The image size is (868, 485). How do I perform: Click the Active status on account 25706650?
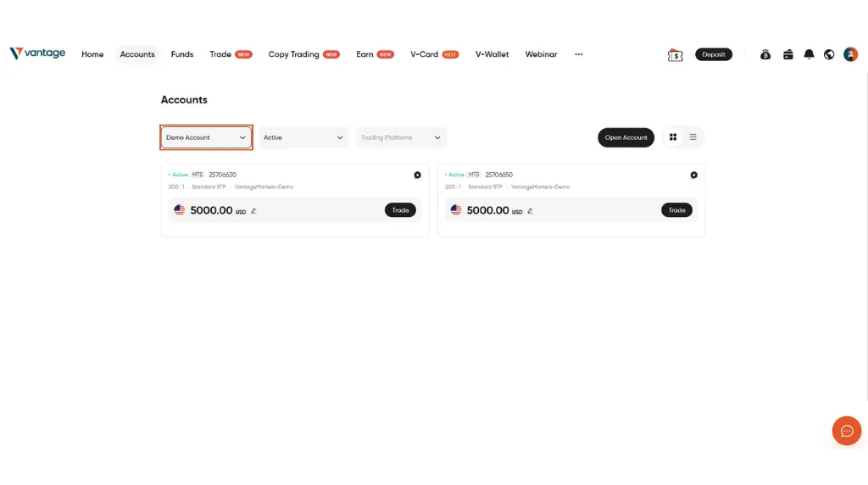click(x=454, y=175)
